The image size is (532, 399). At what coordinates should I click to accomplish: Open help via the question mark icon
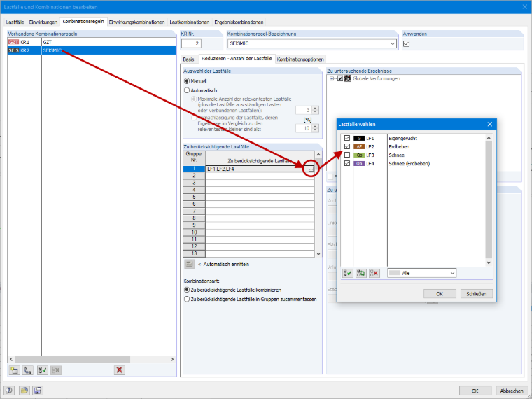9,391
